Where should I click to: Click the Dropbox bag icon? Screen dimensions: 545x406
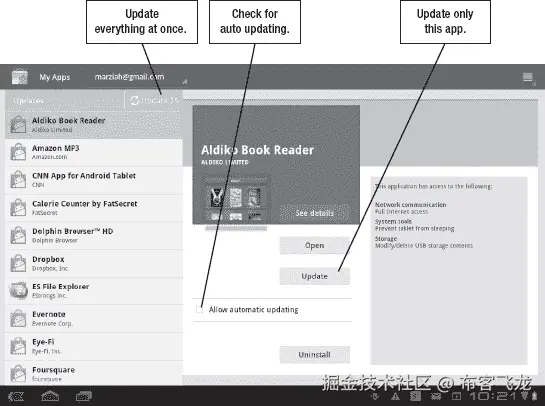[x=18, y=263]
